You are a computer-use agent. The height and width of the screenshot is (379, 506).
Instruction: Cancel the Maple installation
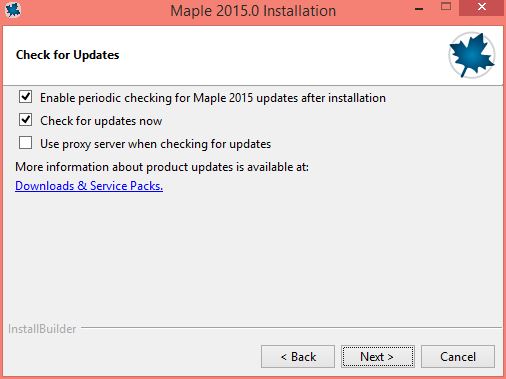[458, 357]
